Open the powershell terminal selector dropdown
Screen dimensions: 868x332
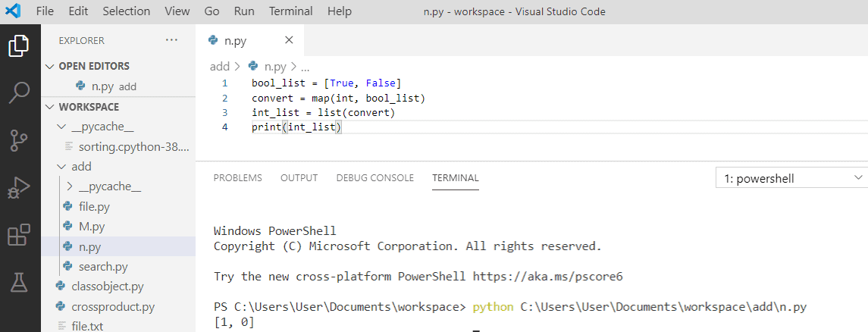pos(791,178)
